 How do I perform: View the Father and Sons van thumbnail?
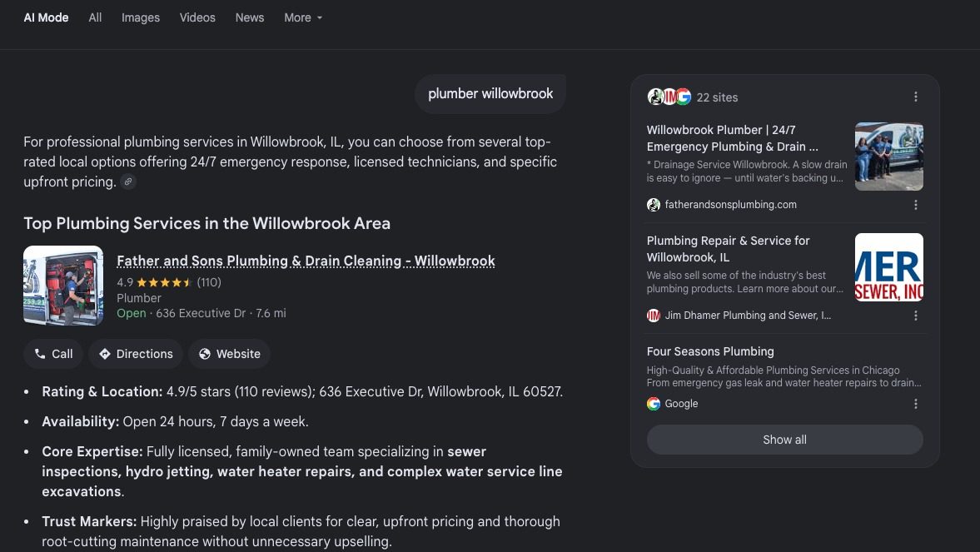63,285
